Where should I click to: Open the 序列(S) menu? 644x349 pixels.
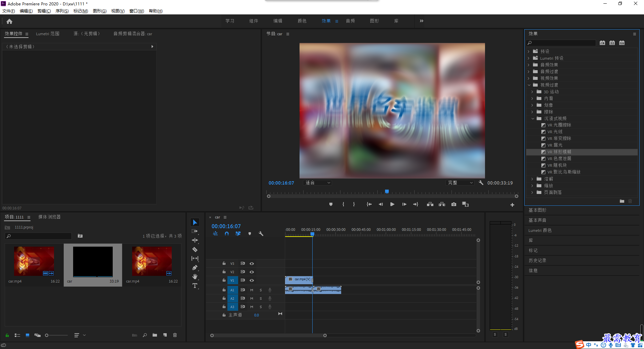click(x=62, y=11)
